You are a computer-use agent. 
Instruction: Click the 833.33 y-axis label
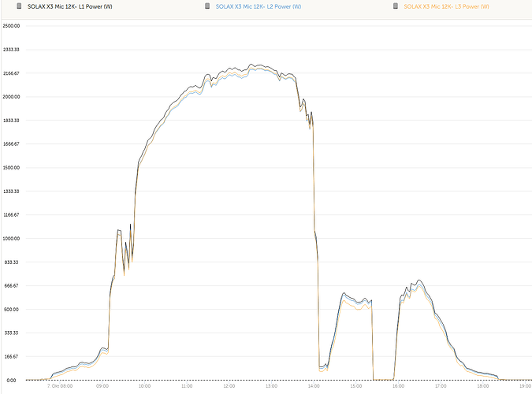11,262
